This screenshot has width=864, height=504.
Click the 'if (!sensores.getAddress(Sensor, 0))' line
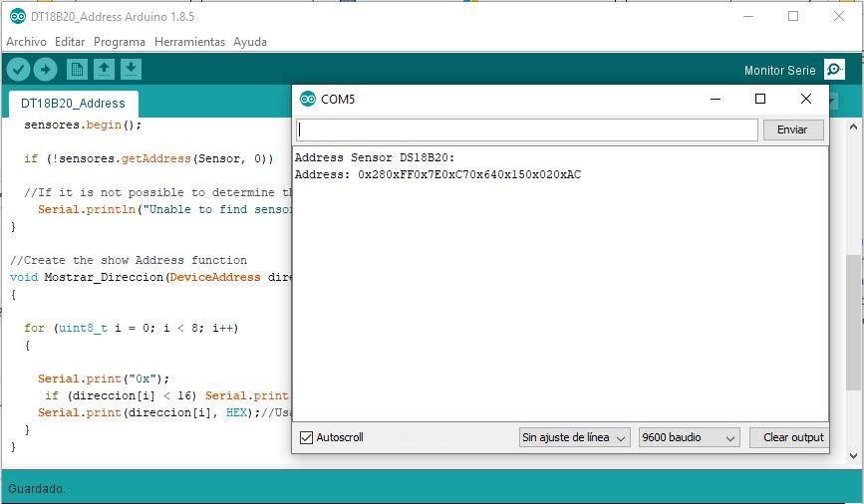pyautogui.click(x=148, y=158)
